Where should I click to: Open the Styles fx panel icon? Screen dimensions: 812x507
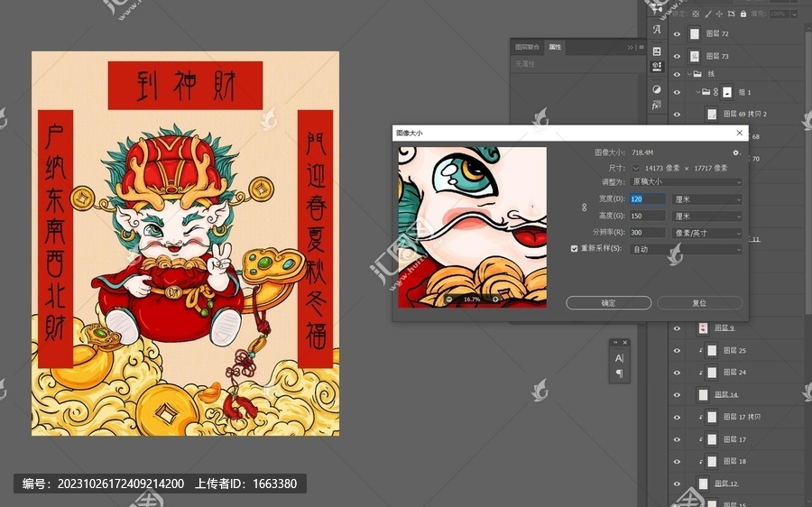657,105
